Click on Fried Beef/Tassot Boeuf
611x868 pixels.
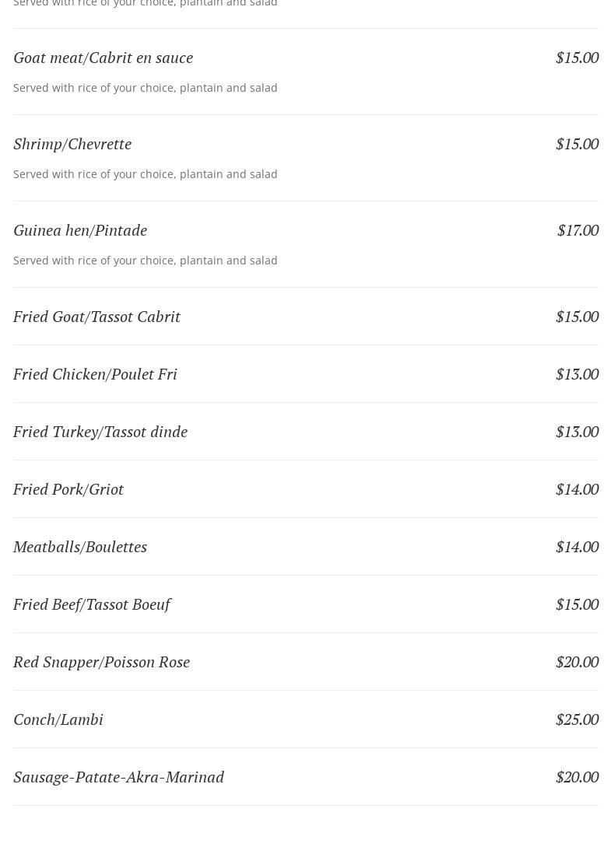(x=92, y=604)
